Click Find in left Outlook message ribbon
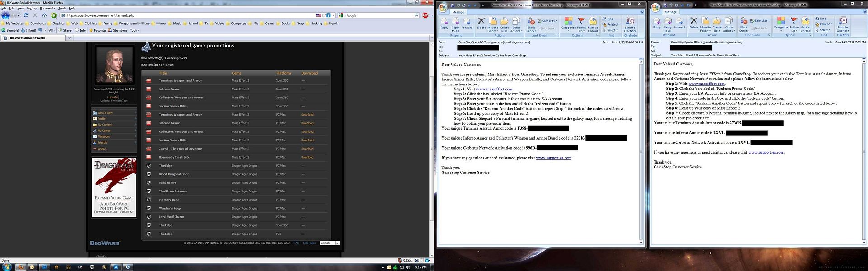The height and width of the screenshot is (271, 868). point(608,19)
